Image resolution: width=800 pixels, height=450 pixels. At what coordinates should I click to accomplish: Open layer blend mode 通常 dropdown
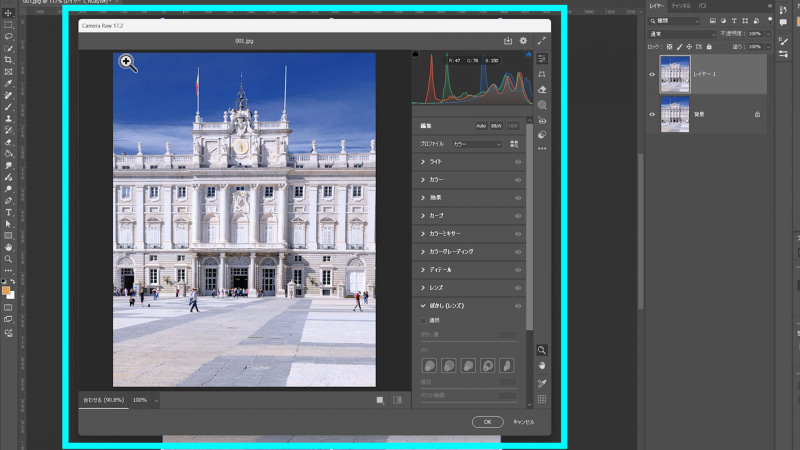pyautogui.click(x=682, y=34)
